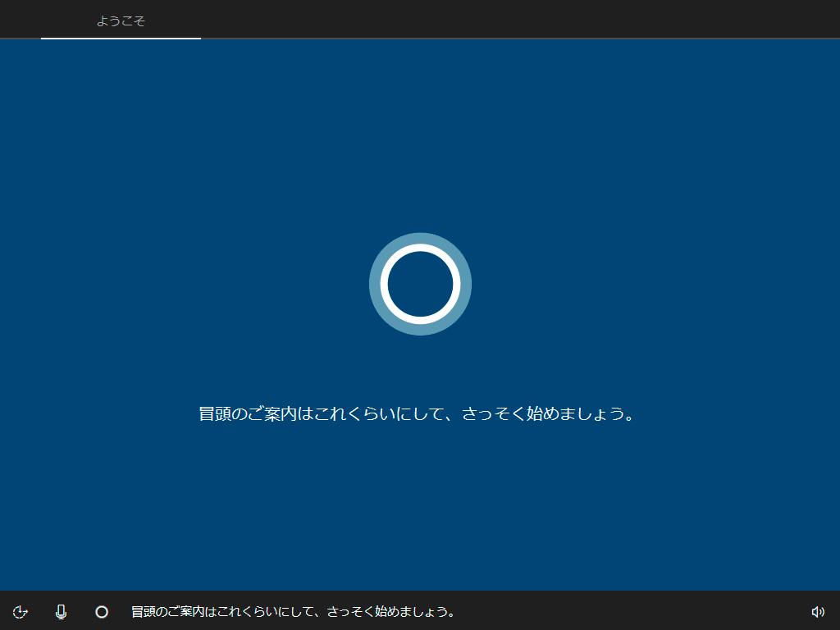Click the white underline beneath ようこそ
The width and height of the screenshot is (840, 630).
[x=121, y=38]
